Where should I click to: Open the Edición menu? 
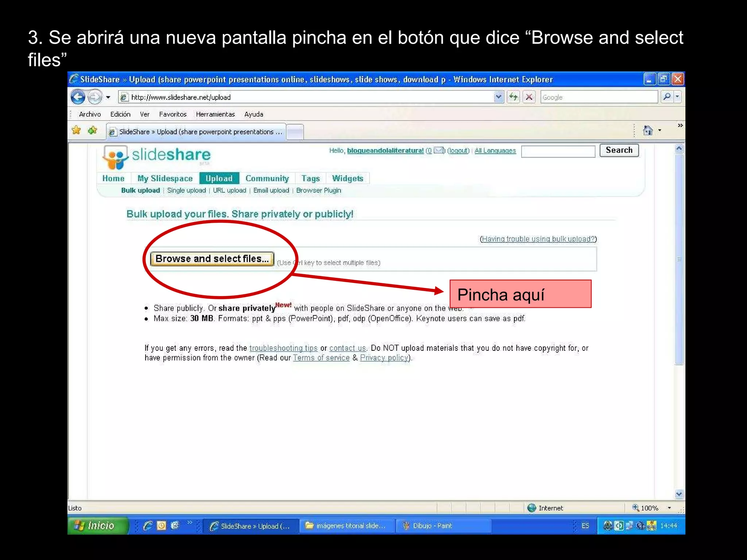tap(120, 114)
